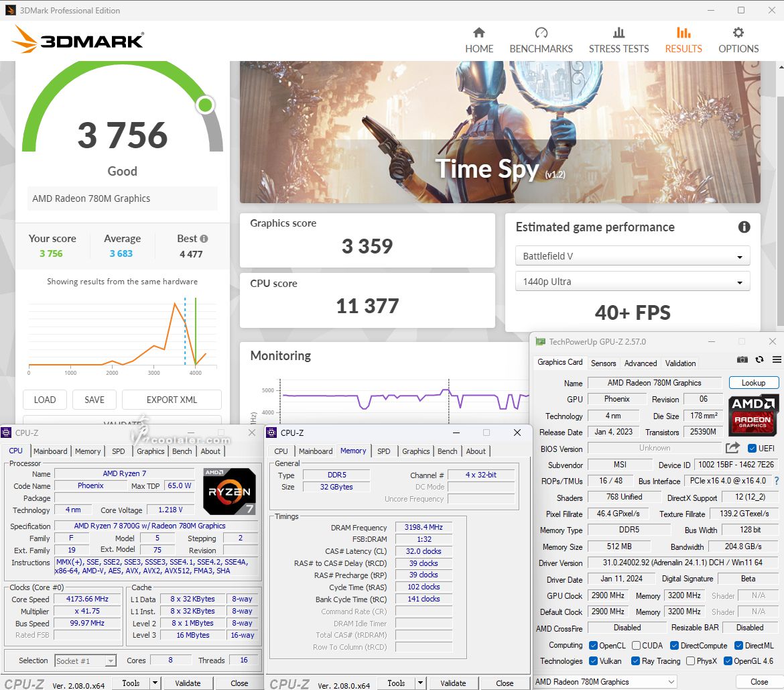Switch to the Validation tab in GPU-Z

coord(680,363)
